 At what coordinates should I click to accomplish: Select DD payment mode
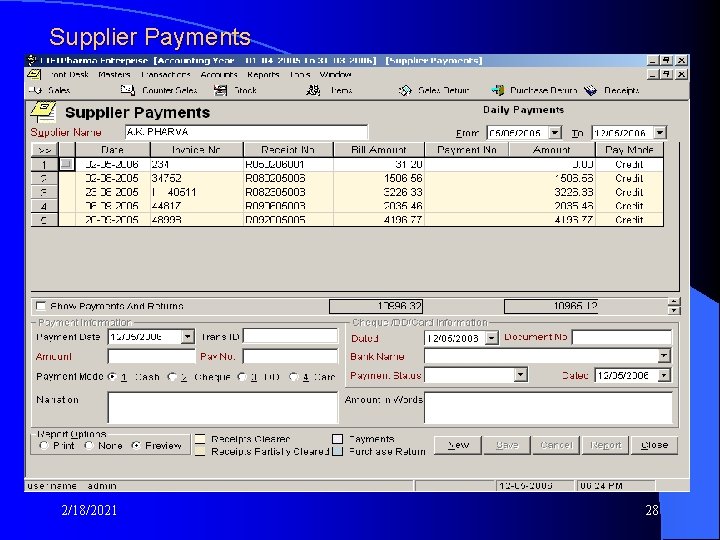(x=242, y=377)
